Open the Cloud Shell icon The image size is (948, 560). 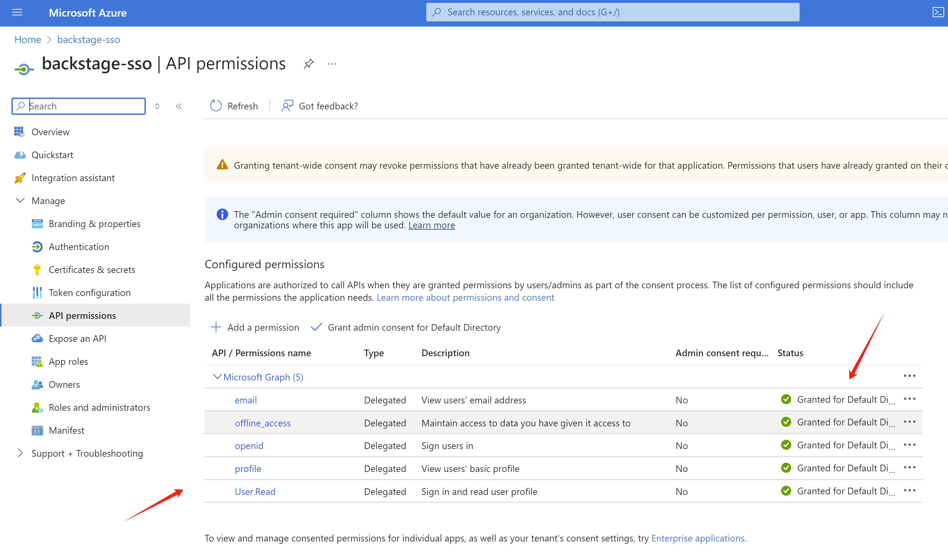[x=938, y=12]
